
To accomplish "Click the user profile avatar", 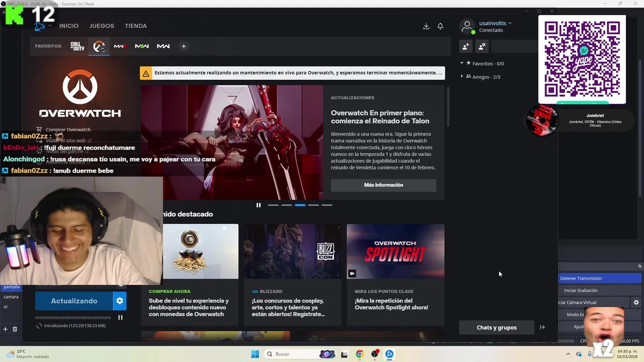I will [467, 26].
